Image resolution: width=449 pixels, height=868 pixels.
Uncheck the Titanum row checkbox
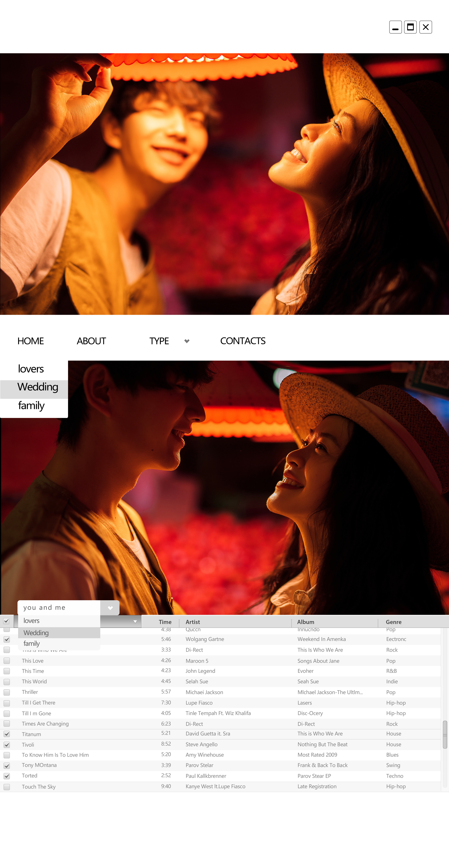point(7,734)
